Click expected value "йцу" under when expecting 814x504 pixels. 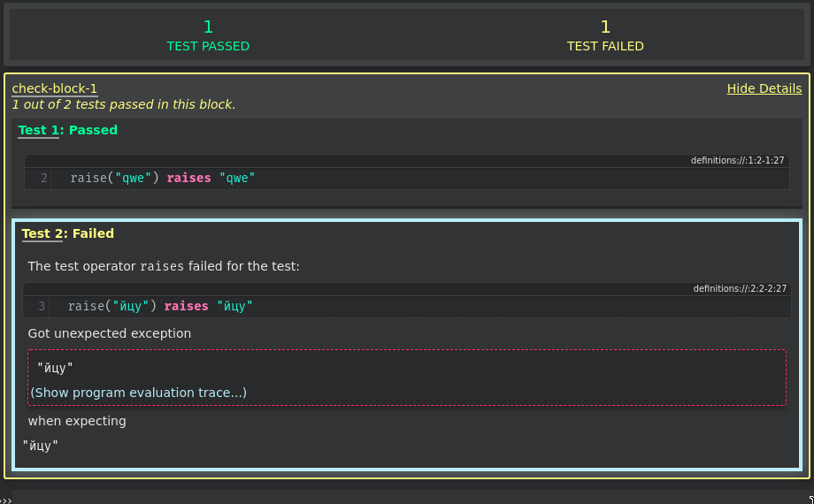click(x=41, y=446)
